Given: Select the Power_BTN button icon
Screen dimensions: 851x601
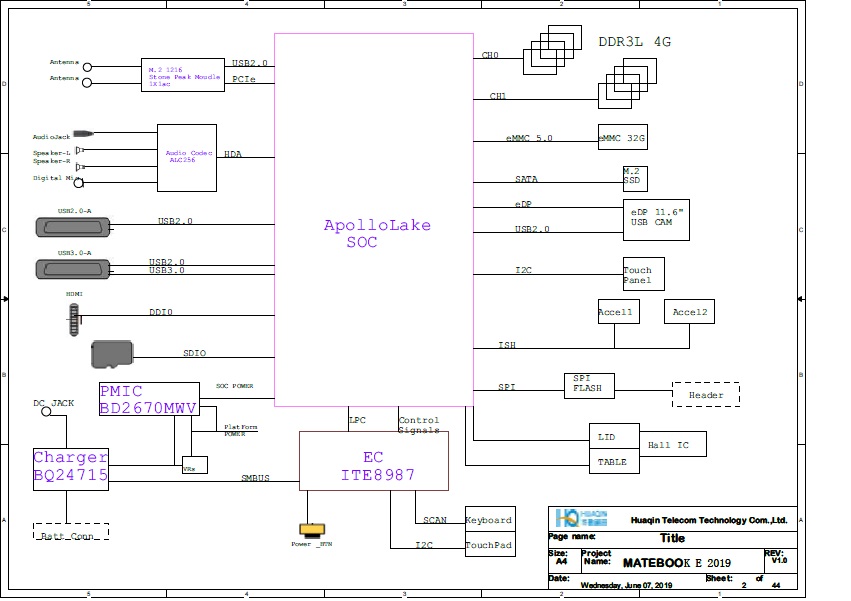Looking at the screenshot, I should coord(312,530).
